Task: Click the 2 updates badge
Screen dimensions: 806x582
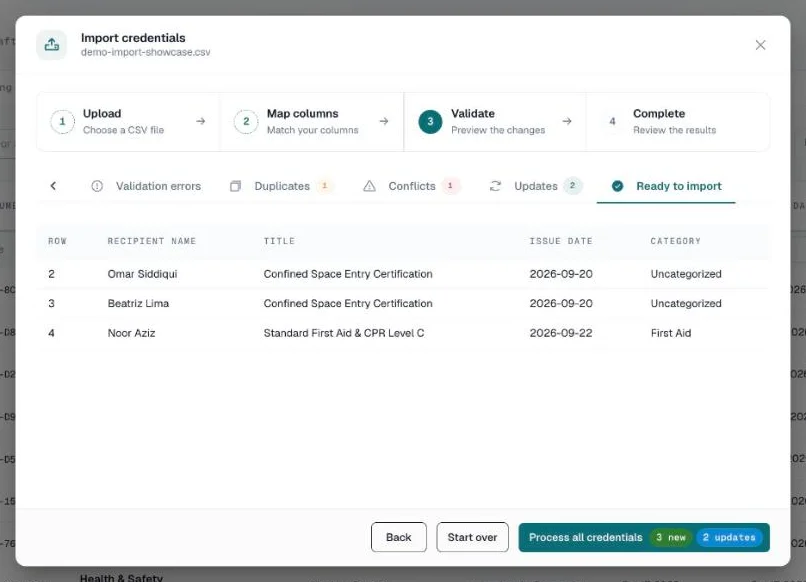Action: pos(730,537)
